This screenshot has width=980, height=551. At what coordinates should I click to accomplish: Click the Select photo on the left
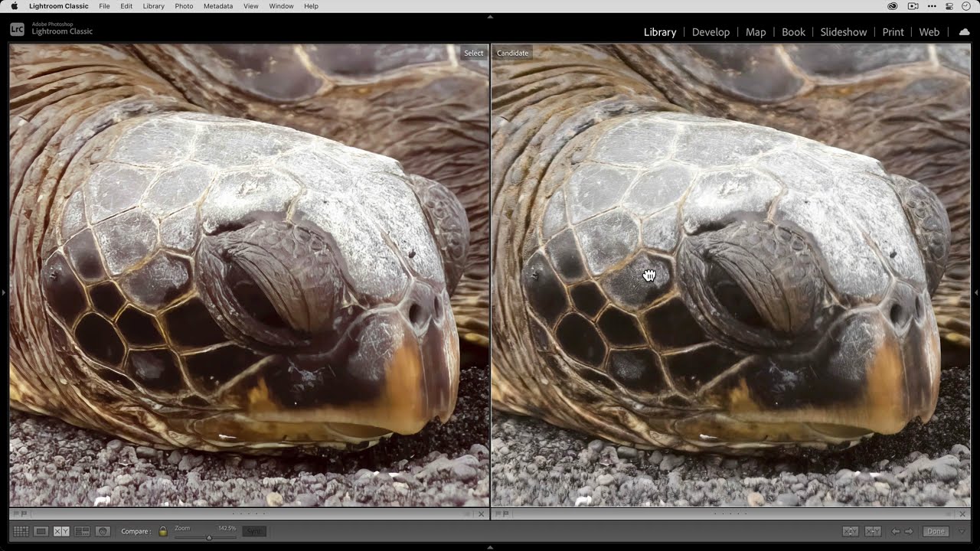coord(249,275)
